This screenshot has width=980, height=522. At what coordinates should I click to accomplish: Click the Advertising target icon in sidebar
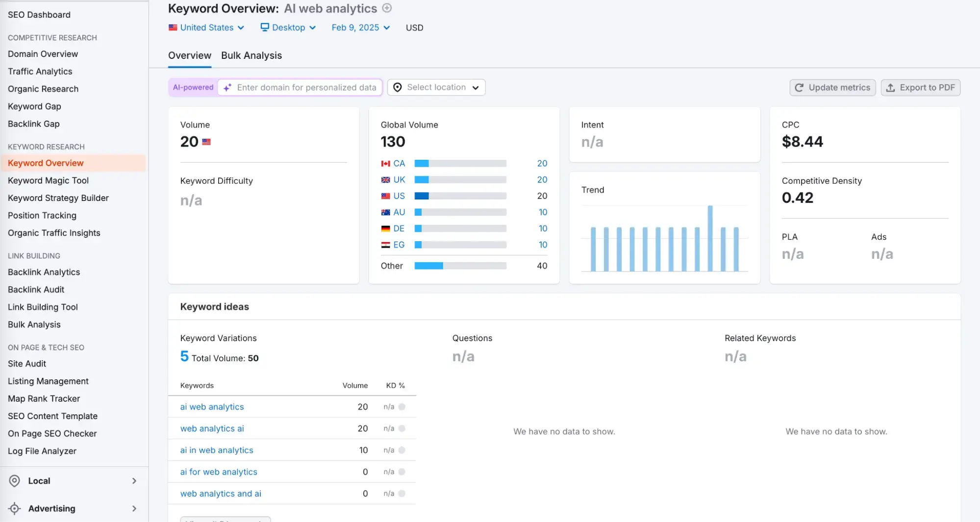(x=15, y=509)
